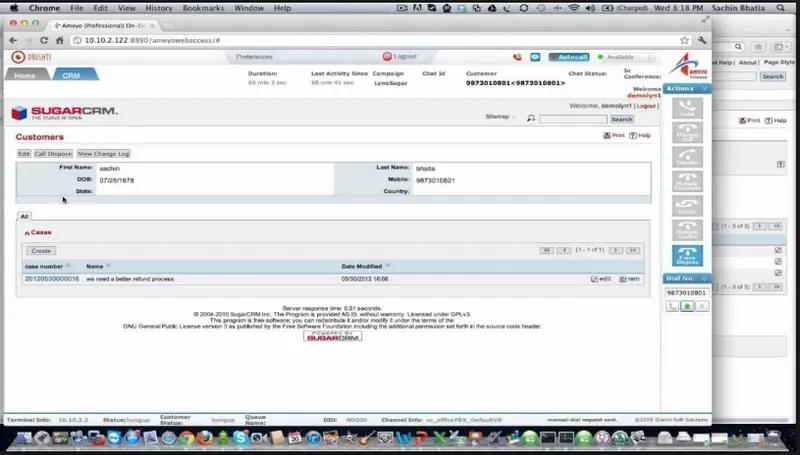Image resolution: width=800 pixels, height=455 pixels.
Task: Open the Sitemap dropdown
Action: (501, 117)
